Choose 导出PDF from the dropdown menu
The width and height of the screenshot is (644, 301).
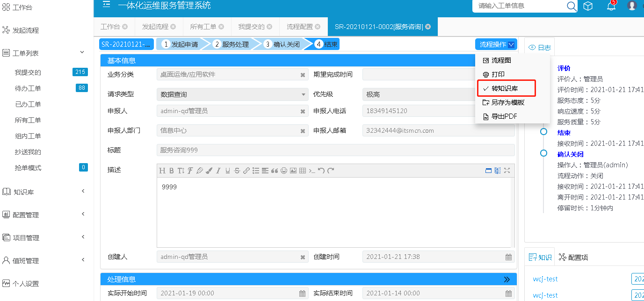pos(504,116)
